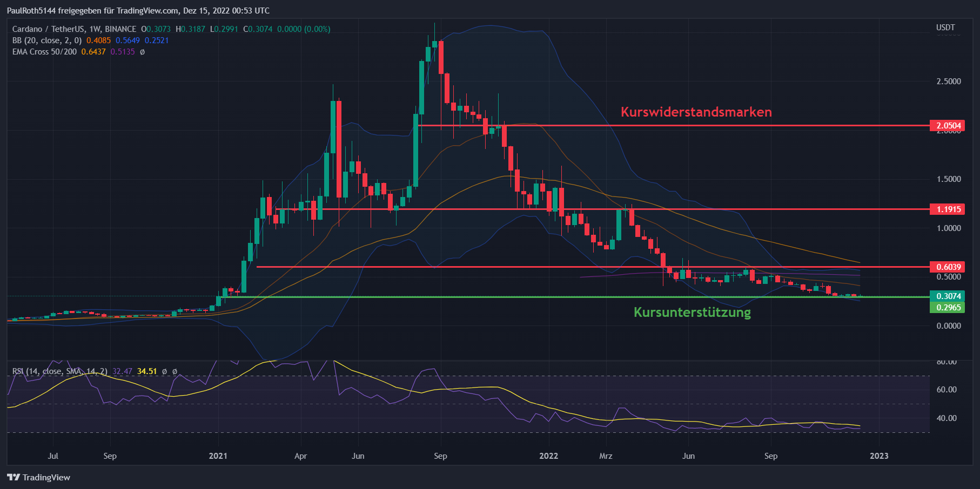Click the red 2.0504 price label
980x489 pixels.
[947, 126]
